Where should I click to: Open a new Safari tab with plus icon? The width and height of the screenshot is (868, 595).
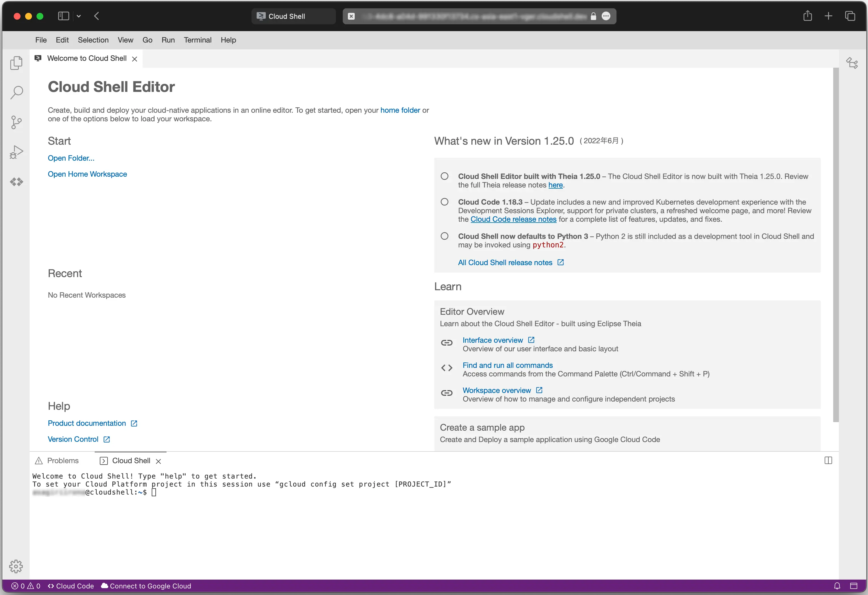coord(828,16)
